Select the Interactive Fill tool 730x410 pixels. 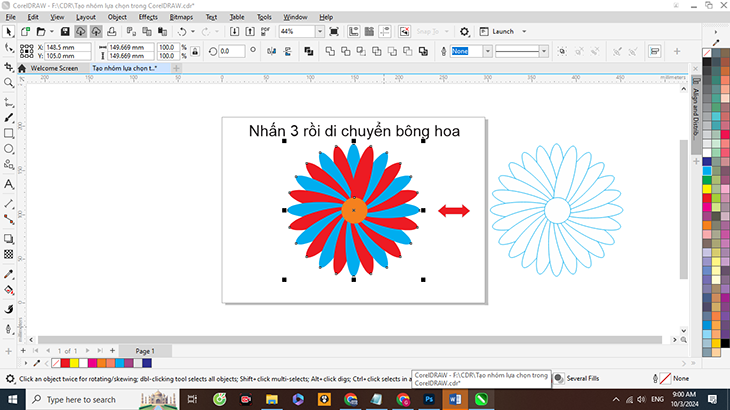(x=8, y=290)
